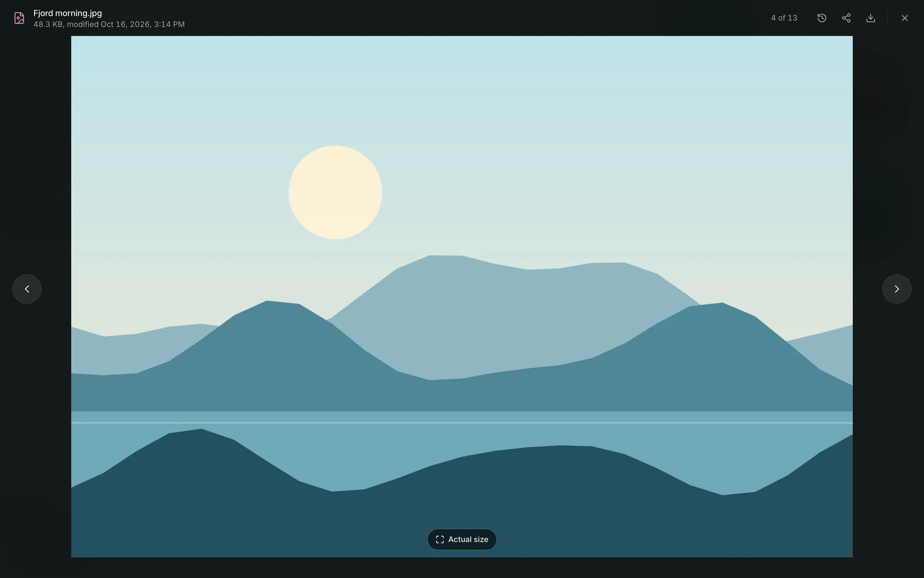Click the image file type icon

pos(19,18)
